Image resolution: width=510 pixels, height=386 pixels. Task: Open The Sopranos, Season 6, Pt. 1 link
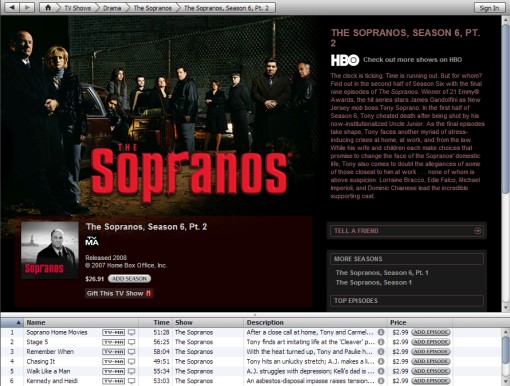tap(382, 273)
